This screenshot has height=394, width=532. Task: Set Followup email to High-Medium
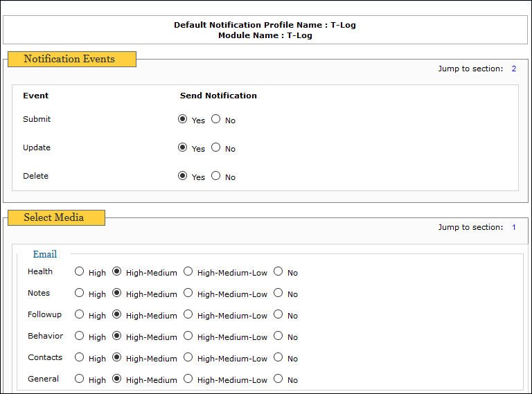point(116,314)
